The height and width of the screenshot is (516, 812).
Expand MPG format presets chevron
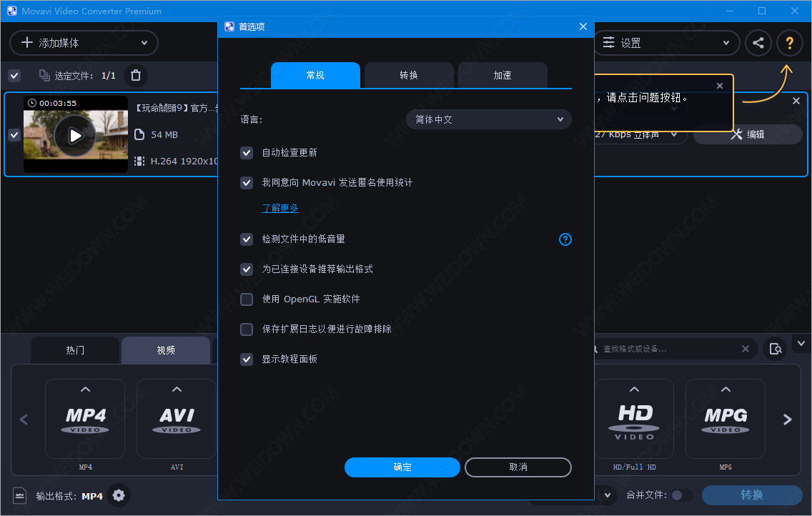726,390
